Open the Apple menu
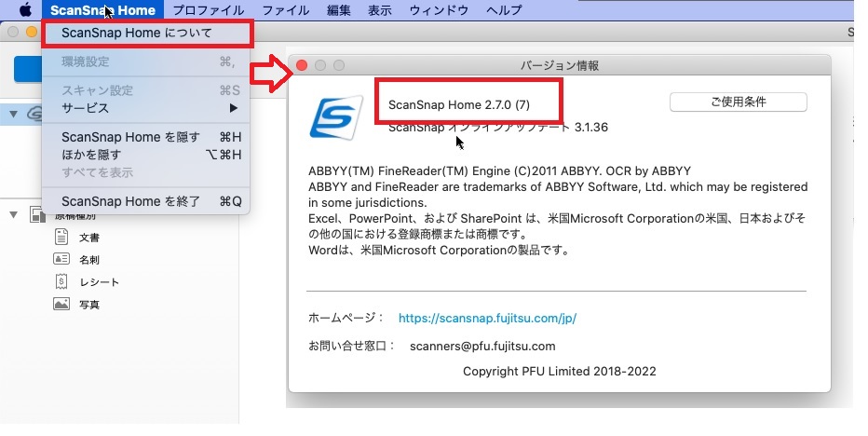The height and width of the screenshot is (436, 868). (25, 10)
